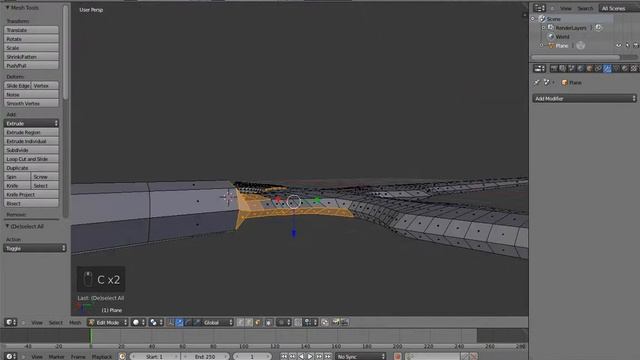Open Modifiers properties tab
The height and width of the screenshot is (360, 640).
pos(607,69)
